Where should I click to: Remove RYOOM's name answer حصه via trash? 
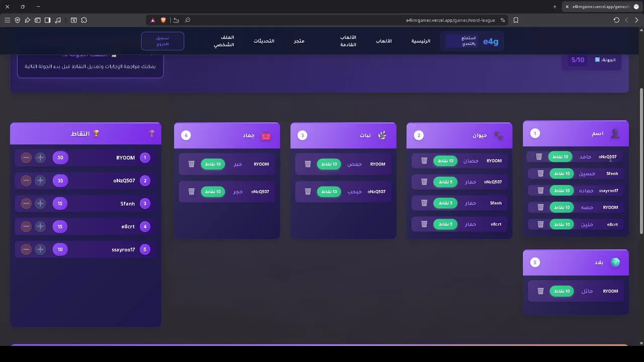click(x=541, y=207)
